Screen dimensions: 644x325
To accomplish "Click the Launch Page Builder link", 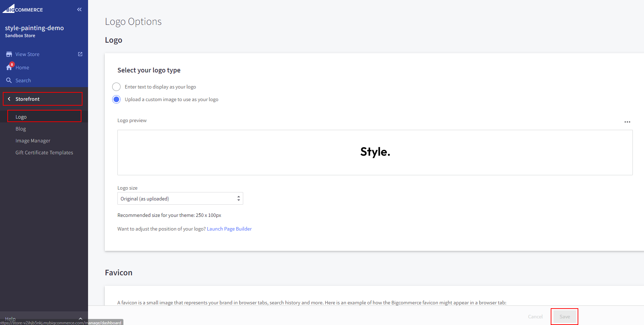I will (x=229, y=229).
